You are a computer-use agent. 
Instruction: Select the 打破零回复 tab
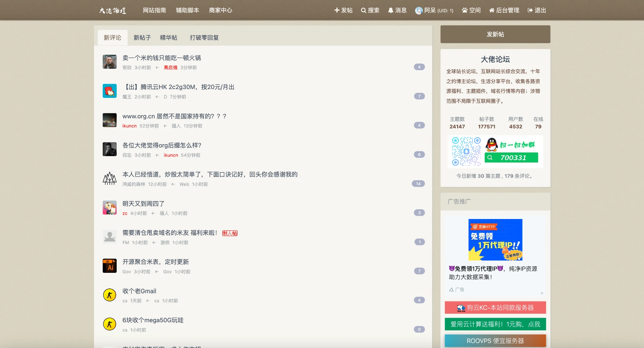point(204,38)
